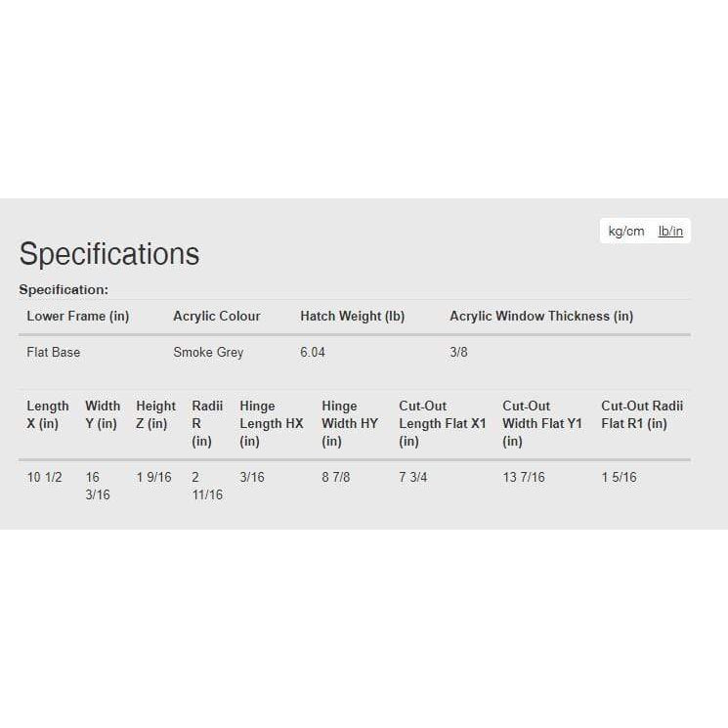Click the Cut-Out Width Flat Y1 header
Screen dimensions: 728x728
[x=542, y=423]
